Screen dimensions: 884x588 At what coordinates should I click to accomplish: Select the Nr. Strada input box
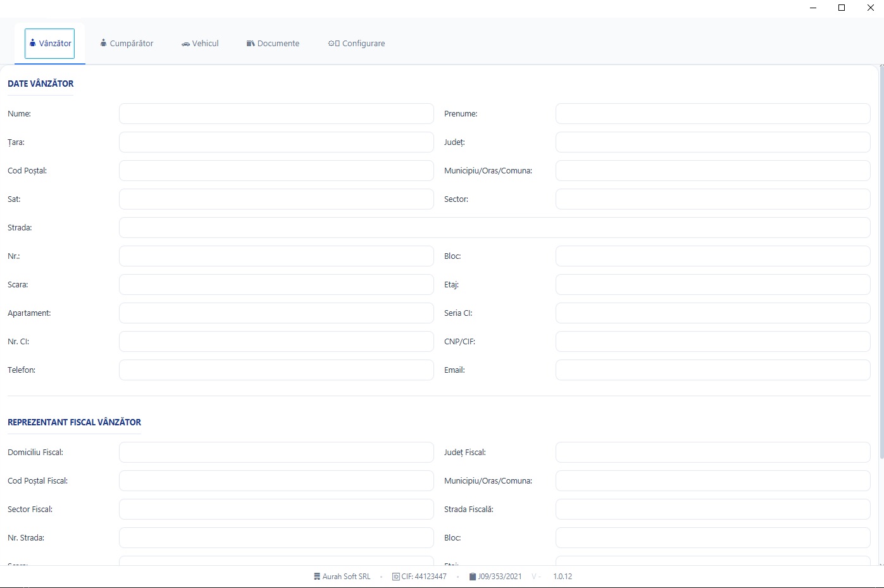click(277, 538)
